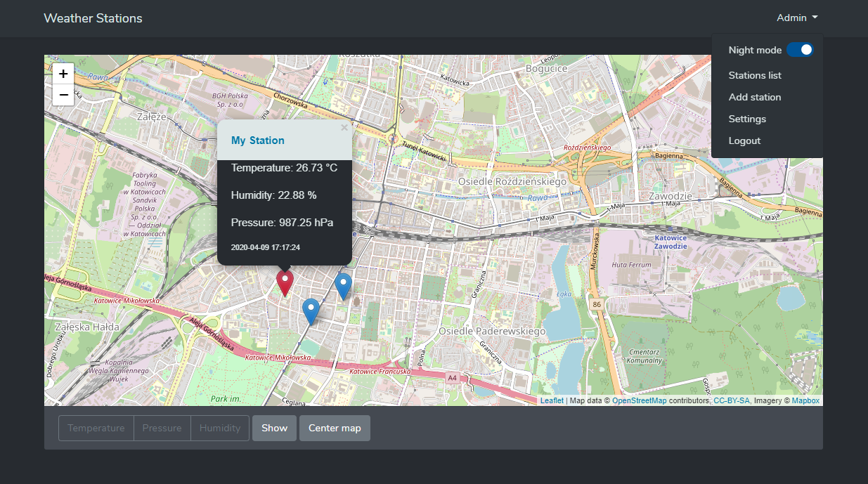Click the Załęska Hałda map label
The width and height of the screenshot is (868, 484).
click(x=86, y=327)
